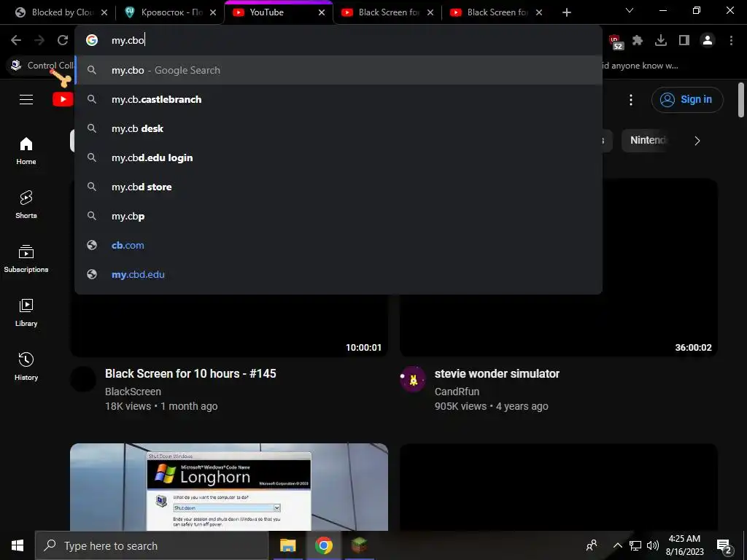Screen dimensions: 747x560
Task: Close the YouTube tab
Action: (322, 12)
